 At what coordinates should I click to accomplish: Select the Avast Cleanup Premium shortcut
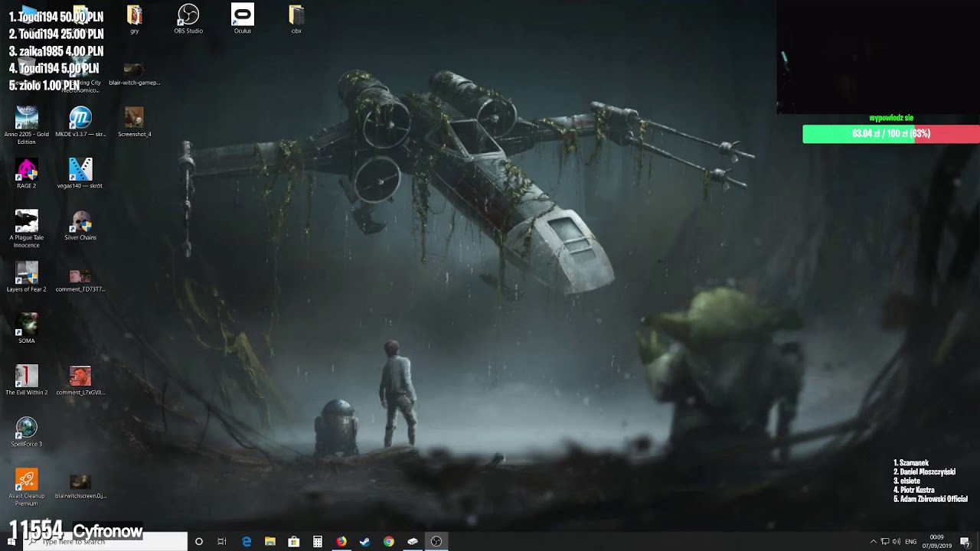pos(27,487)
